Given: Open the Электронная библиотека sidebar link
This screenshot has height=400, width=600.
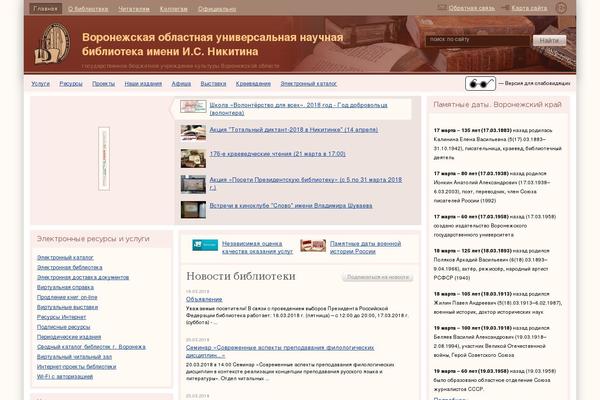Looking at the screenshot, I should pos(70,268).
